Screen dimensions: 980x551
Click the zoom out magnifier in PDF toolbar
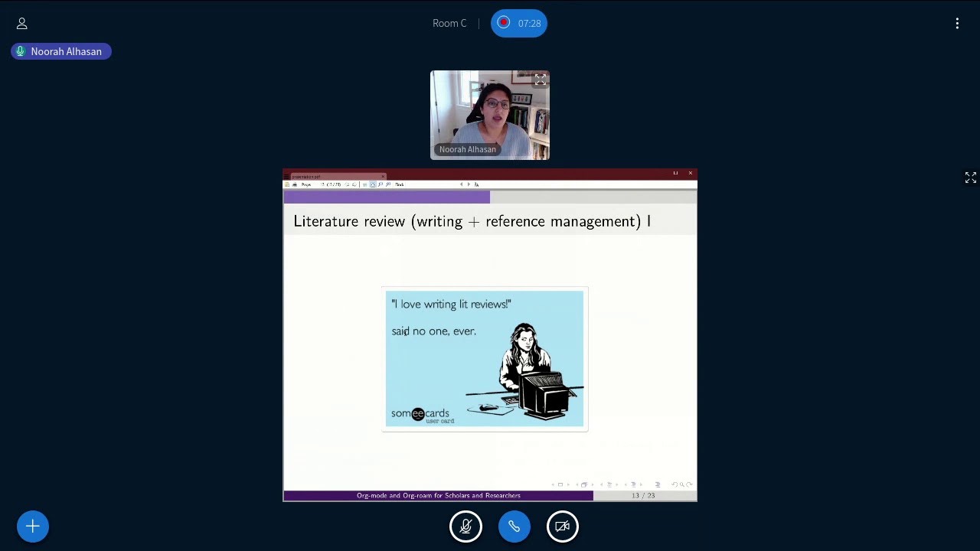point(381,184)
